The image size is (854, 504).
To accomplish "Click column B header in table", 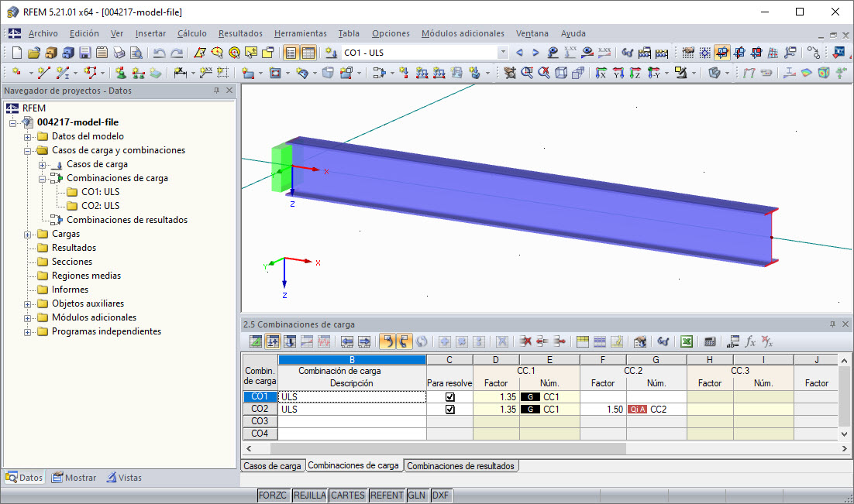I will point(352,360).
